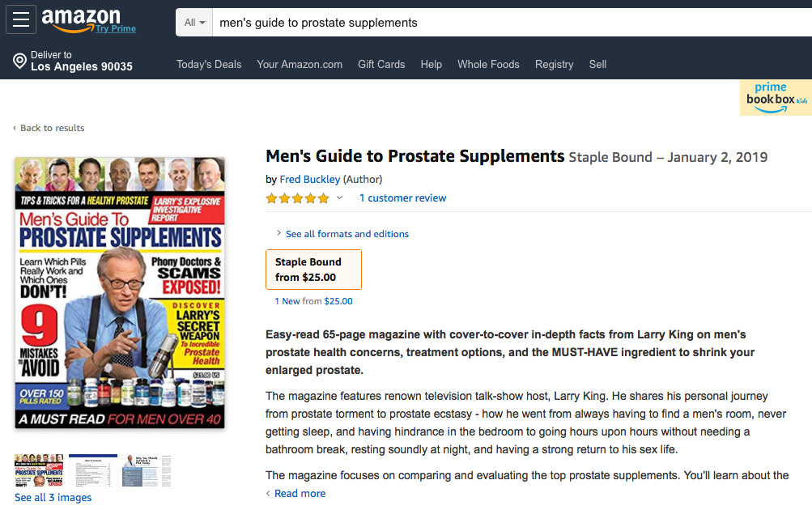
Task: Expand the star rating breakdown chevron
Action: pyautogui.click(x=339, y=198)
